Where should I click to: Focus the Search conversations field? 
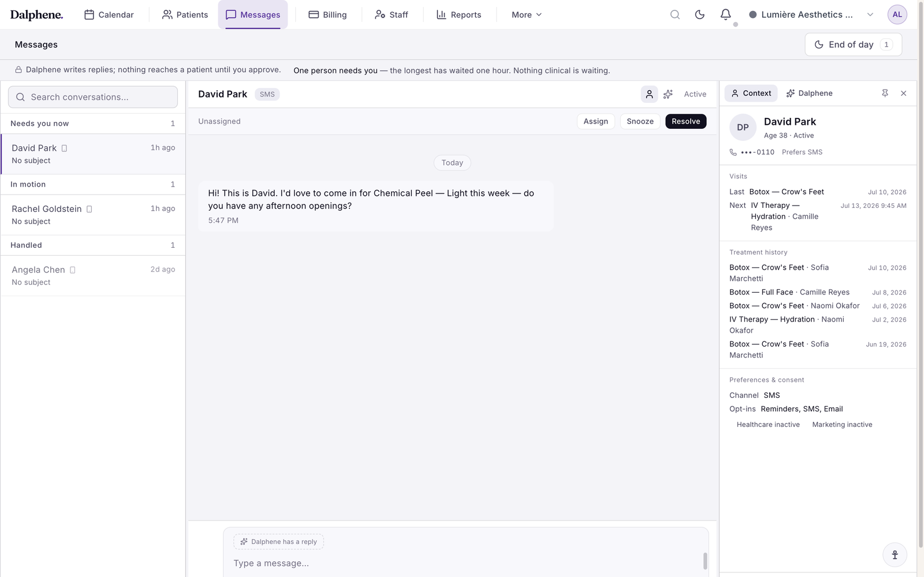(93, 97)
